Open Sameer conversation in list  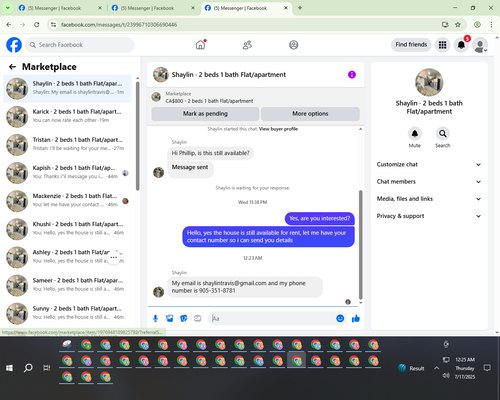pos(68,286)
